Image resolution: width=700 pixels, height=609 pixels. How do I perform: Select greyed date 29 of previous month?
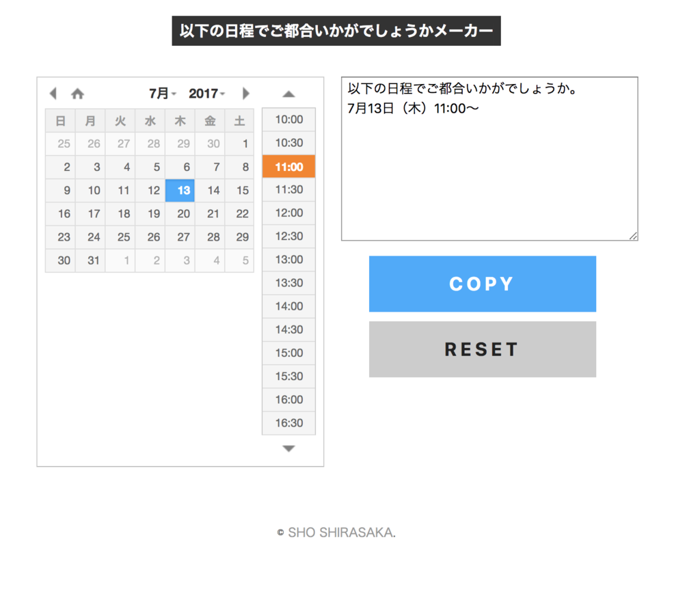[x=180, y=144]
